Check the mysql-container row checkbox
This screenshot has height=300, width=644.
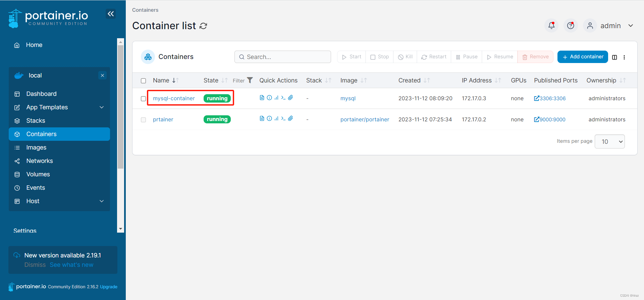[x=144, y=99]
